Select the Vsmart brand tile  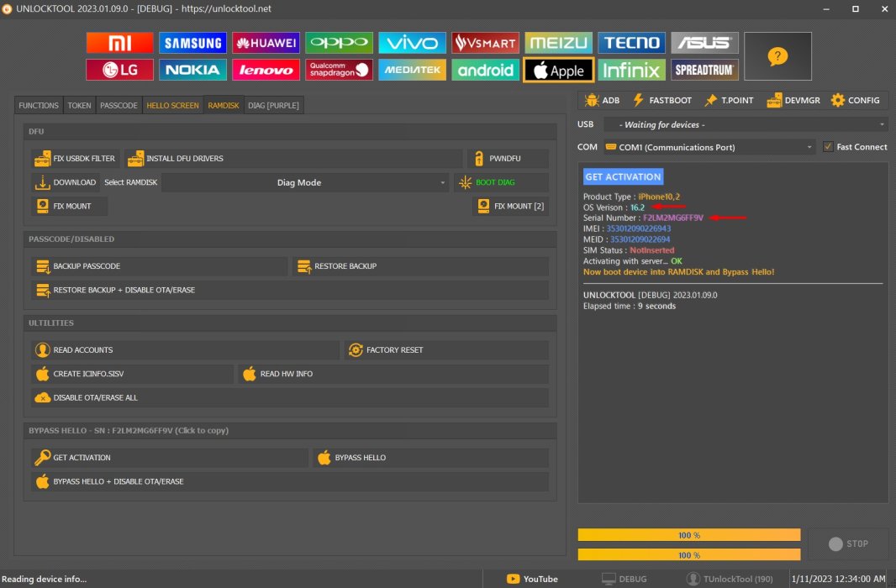click(485, 43)
